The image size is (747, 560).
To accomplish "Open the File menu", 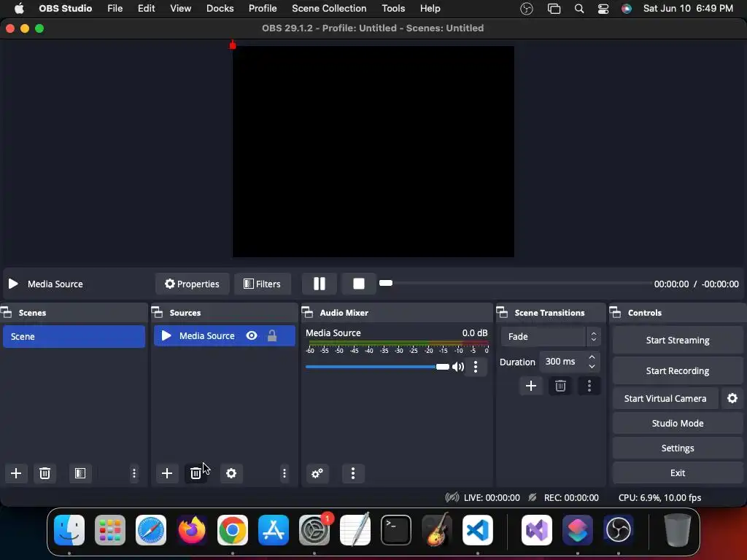I will (x=115, y=9).
